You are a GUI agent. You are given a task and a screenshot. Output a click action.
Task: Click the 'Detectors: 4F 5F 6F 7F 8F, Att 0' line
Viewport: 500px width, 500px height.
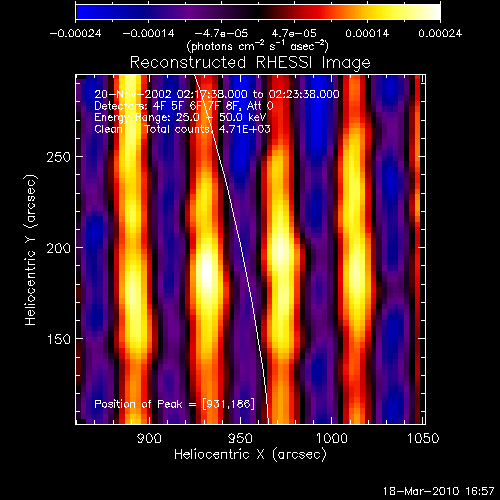tap(184, 106)
